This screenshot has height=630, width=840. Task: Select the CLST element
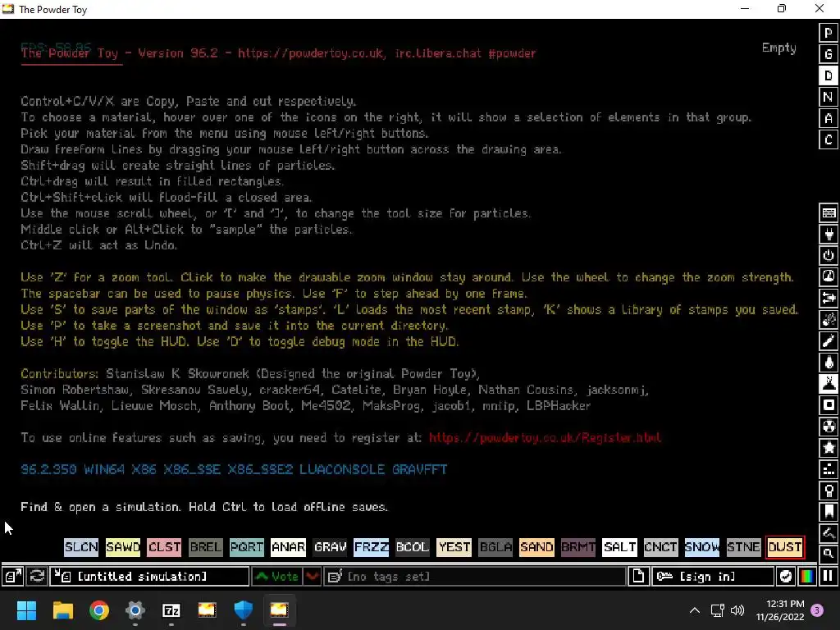point(164,547)
